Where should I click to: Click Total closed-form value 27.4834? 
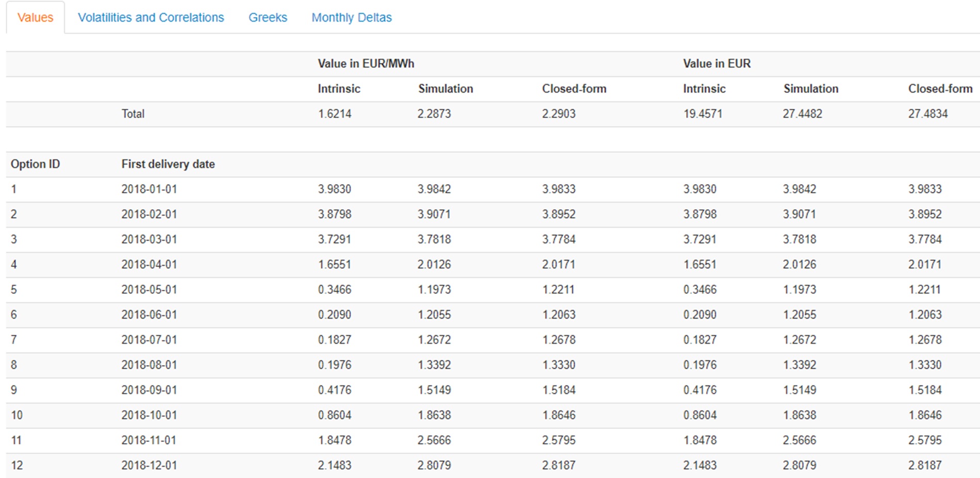coord(927,114)
